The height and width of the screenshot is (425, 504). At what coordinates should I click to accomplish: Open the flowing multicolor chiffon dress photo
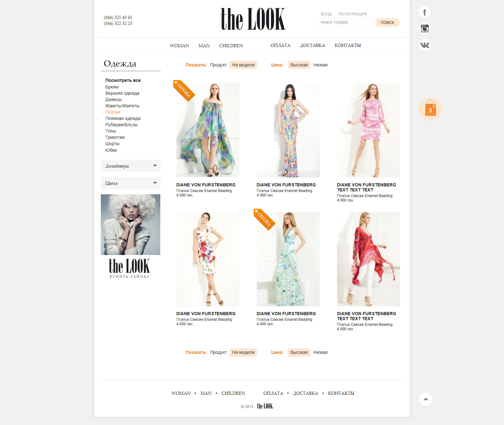pyautogui.click(x=208, y=130)
